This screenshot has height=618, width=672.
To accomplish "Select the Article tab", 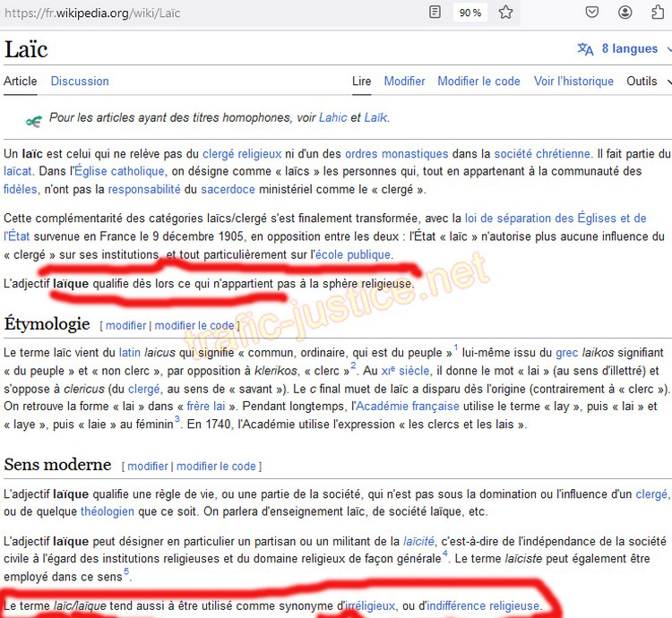I will tap(21, 81).
